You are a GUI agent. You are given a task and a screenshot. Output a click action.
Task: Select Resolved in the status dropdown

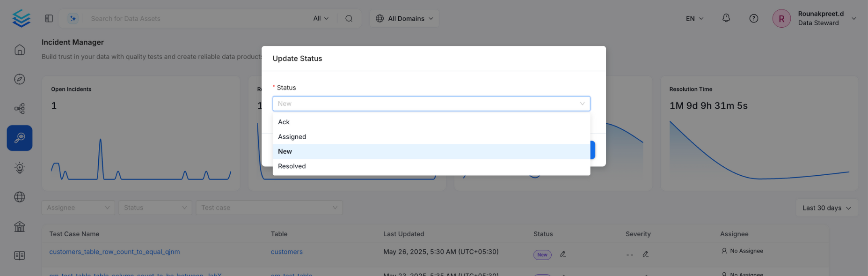pyautogui.click(x=292, y=166)
